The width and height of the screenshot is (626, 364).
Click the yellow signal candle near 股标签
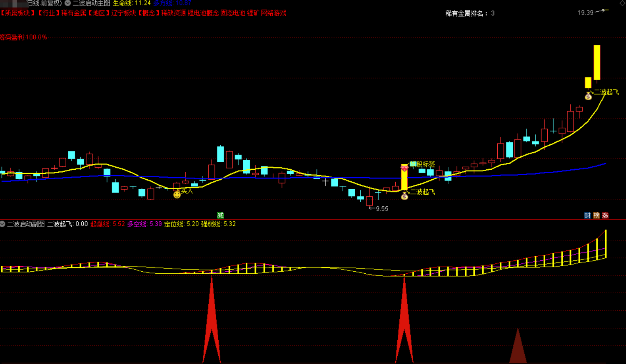click(404, 177)
